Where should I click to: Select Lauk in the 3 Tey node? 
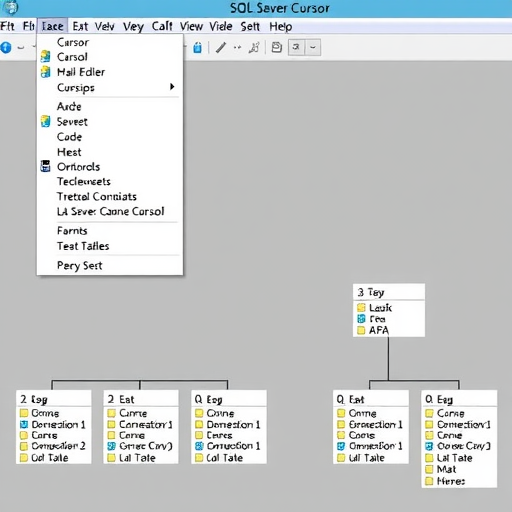(380, 307)
